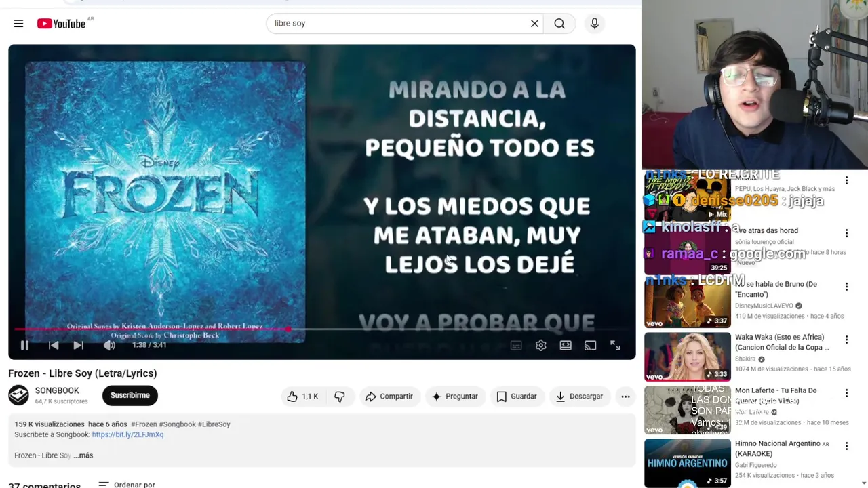Click the 1:38 / 3:41 time display
The image size is (868, 488).
(149, 345)
